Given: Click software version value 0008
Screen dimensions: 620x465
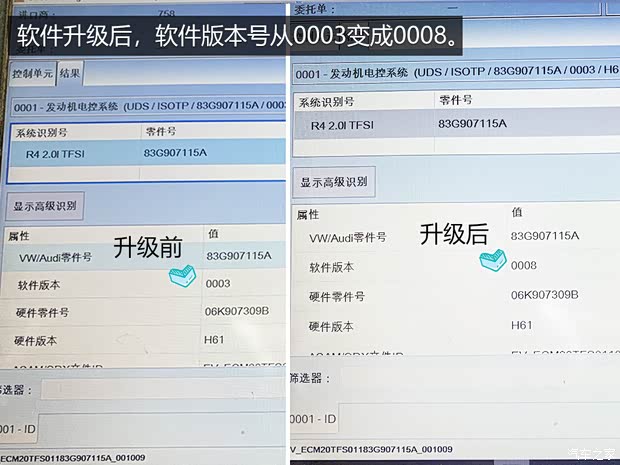Looking at the screenshot, I should [523, 266].
